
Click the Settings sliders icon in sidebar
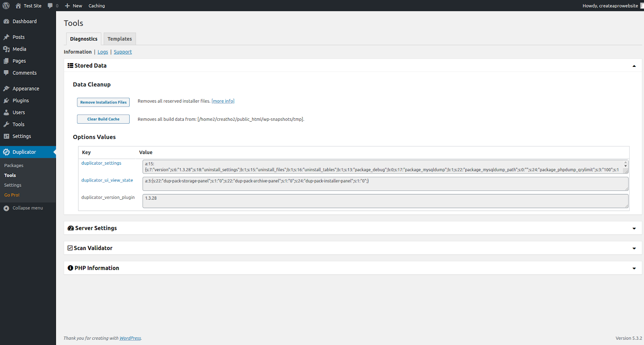click(x=6, y=136)
